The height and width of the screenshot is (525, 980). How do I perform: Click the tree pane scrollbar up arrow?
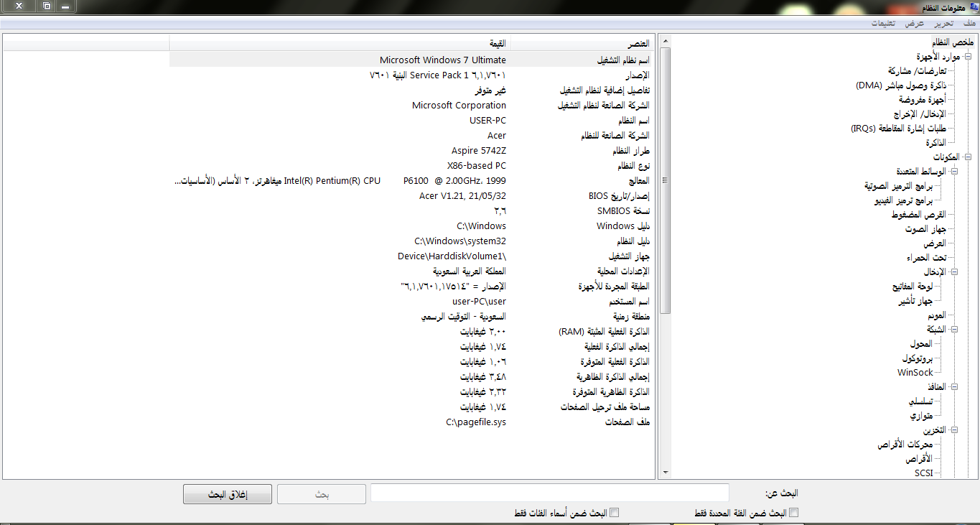pyautogui.click(x=665, y=41)
